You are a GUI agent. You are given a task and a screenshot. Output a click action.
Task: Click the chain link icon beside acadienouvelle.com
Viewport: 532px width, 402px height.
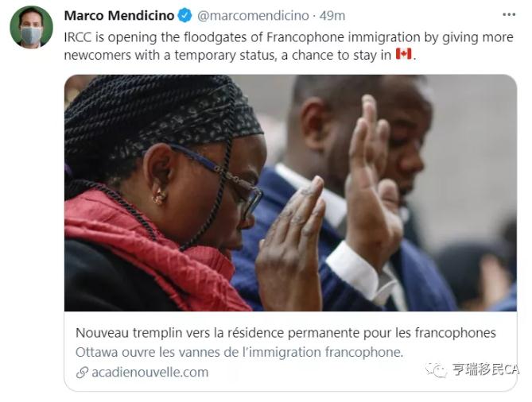82,373
